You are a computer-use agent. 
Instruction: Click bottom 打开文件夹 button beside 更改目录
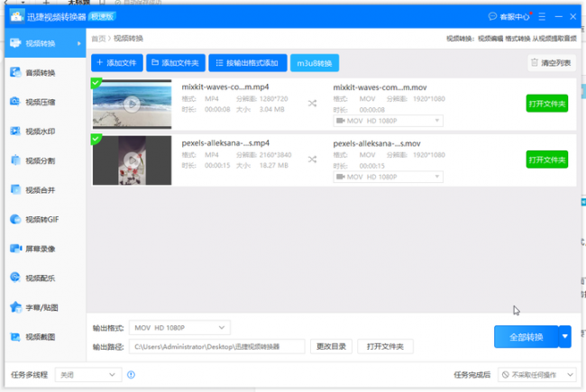click(385, 346)
